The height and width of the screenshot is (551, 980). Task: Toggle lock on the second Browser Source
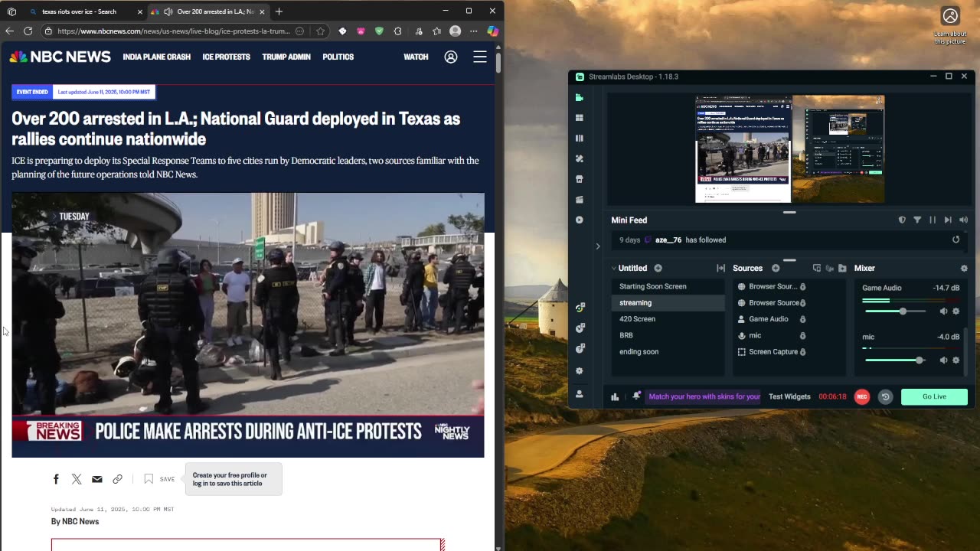(802, 303)
